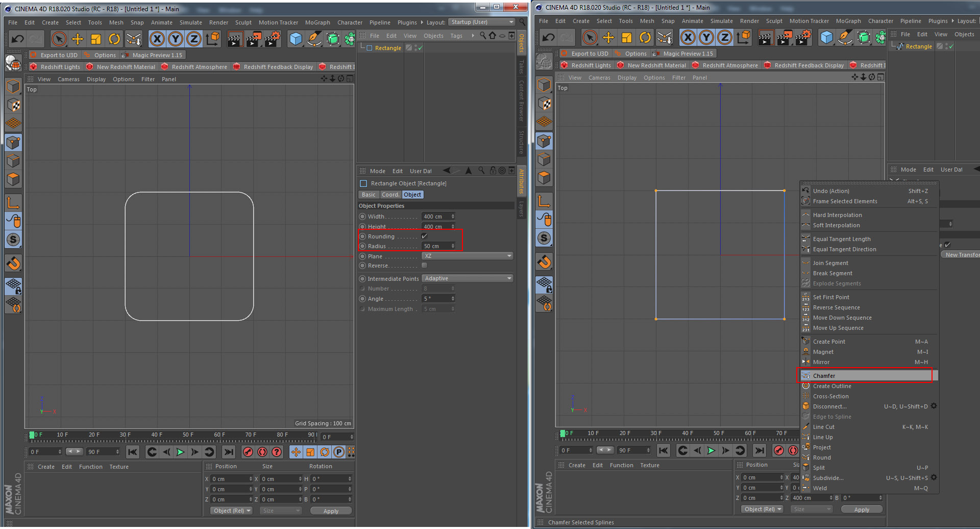
Task: Toggle Rectangle visibility dots in left Objects panel
Action: [416, 48]
